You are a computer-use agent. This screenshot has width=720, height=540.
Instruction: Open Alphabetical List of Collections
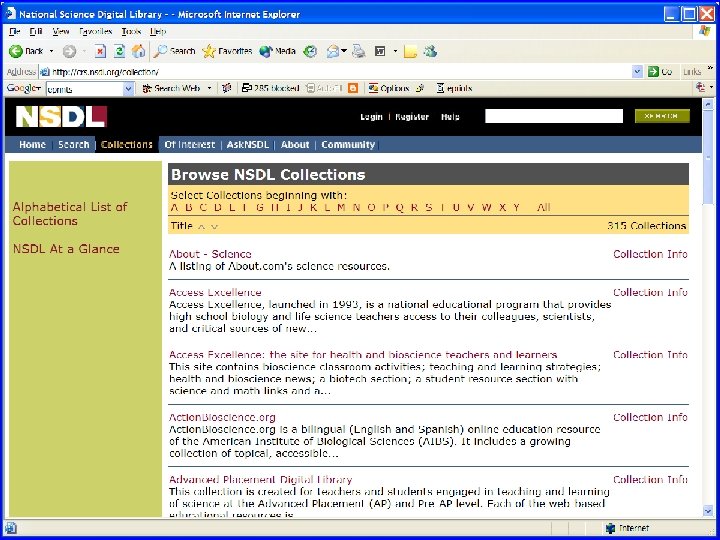coord(70,214)
